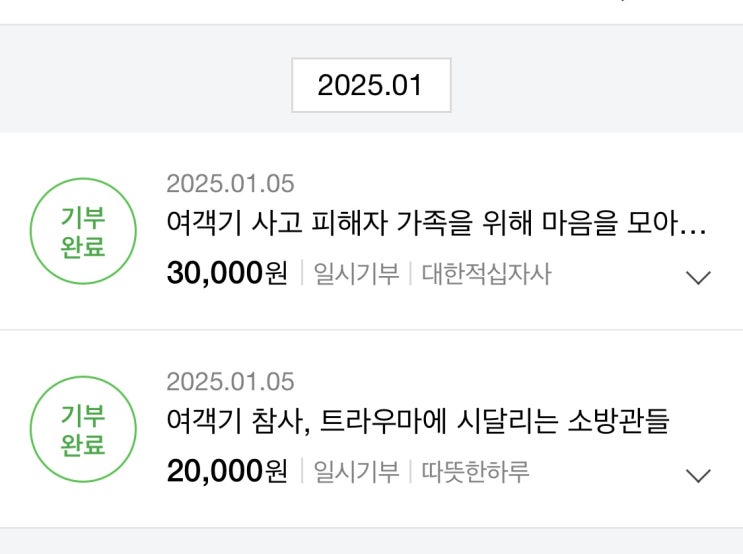The image size is (743, 554).
Task: Expand the 대한적십자사 donation details chevron
Action: point(699,277)
